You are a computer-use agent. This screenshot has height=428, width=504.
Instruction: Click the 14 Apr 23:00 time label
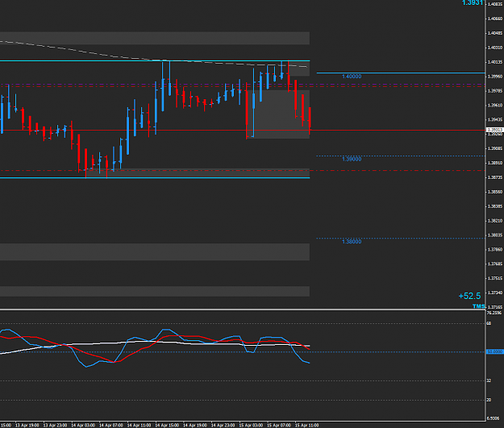click(223, 425)
